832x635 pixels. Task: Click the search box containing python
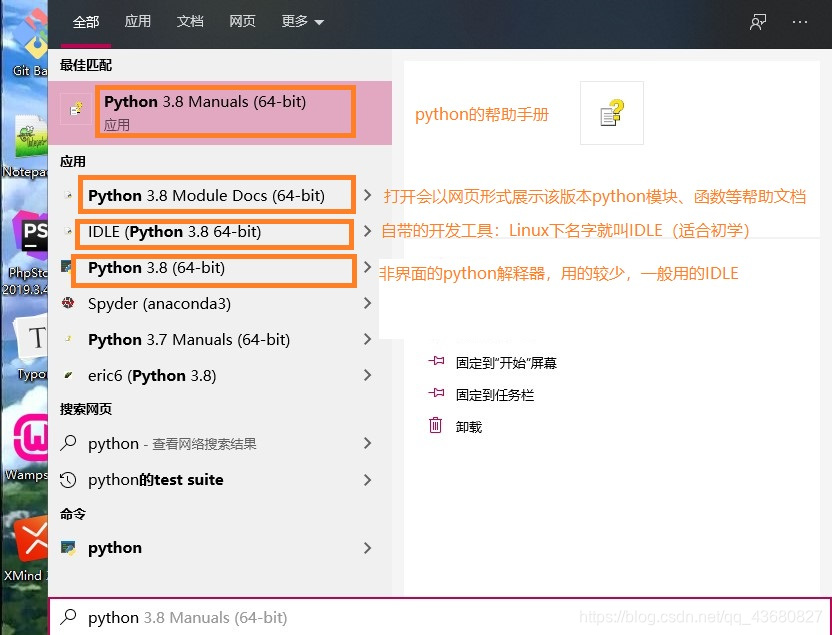tap(439, 617)
